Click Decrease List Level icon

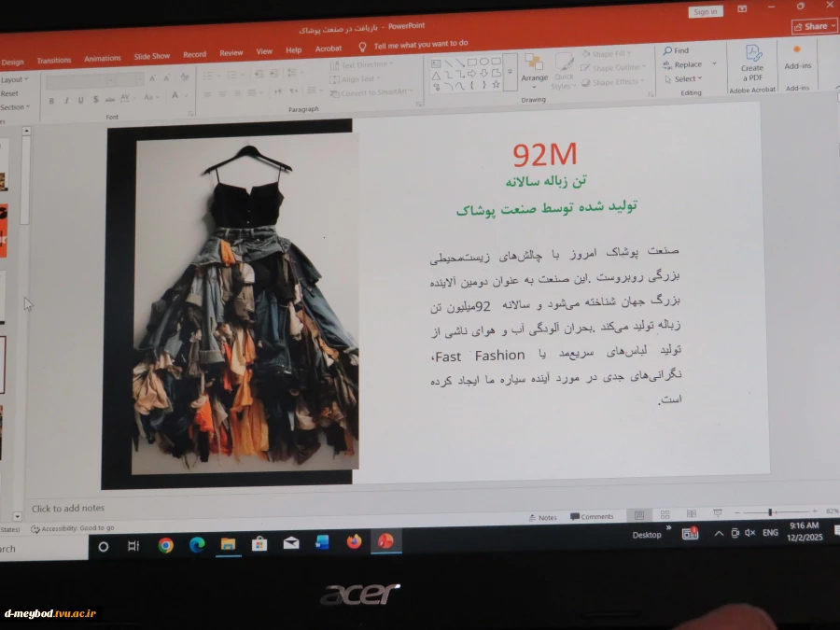click(x=259, y=74)
